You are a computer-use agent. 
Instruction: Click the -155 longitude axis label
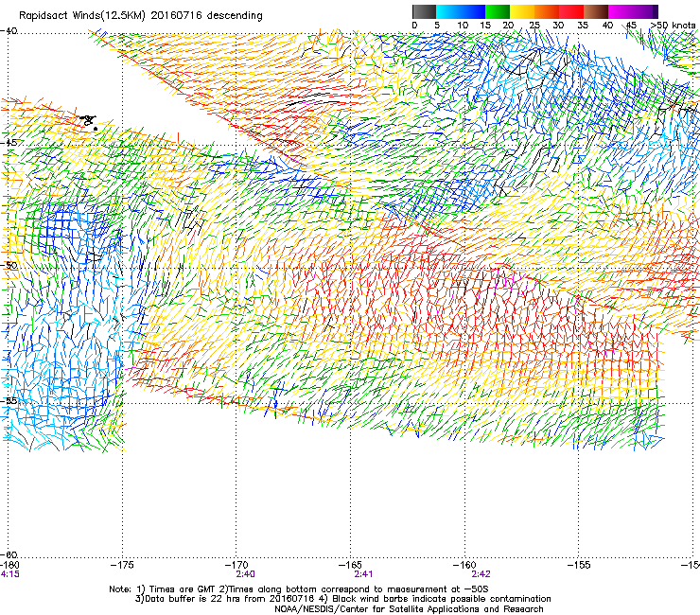[579, 565]
